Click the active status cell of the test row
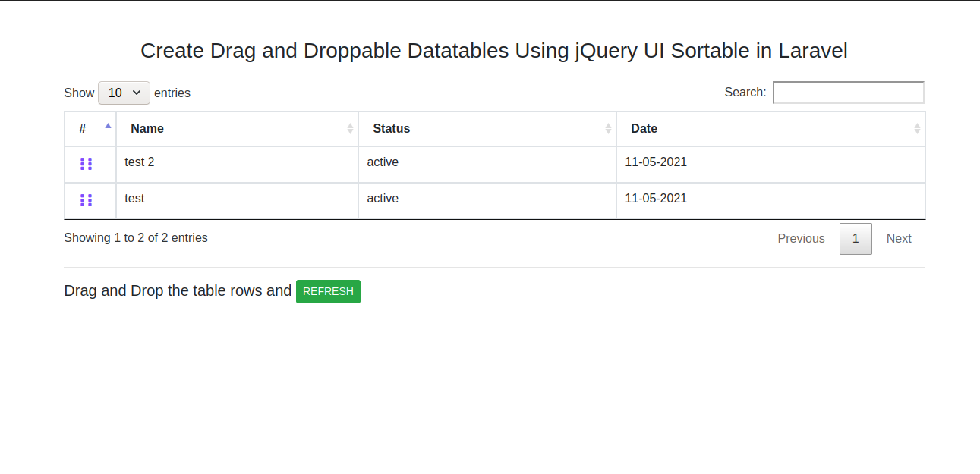The image size is (980, 474). coord(383,199)
